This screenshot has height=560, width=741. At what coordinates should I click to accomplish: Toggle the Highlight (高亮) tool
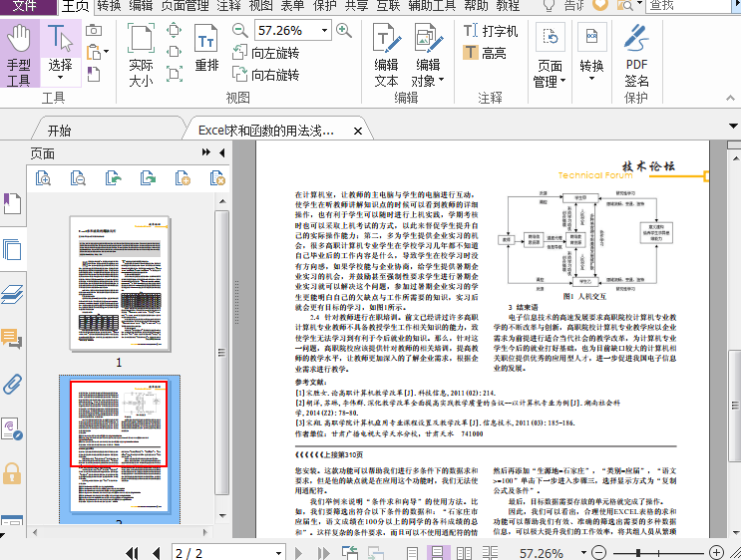485,53
